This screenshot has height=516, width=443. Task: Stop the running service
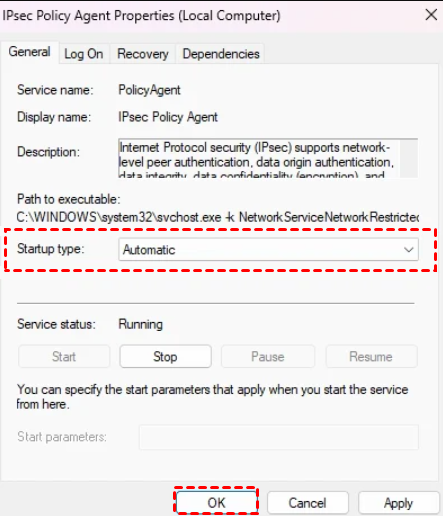pos(165,357)
